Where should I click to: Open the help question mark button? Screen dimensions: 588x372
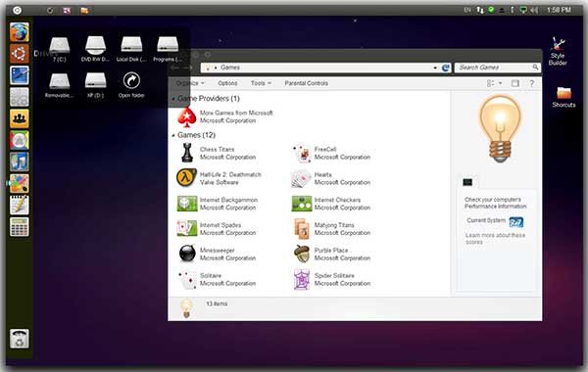[532, 83]
